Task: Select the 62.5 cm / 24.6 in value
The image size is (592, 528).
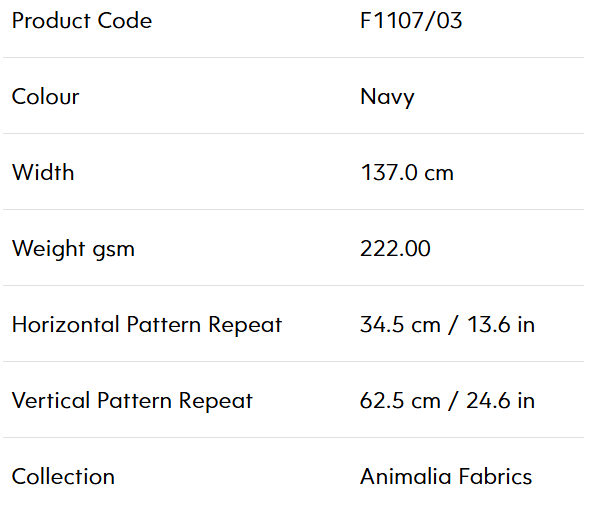Action: [447, 400]
